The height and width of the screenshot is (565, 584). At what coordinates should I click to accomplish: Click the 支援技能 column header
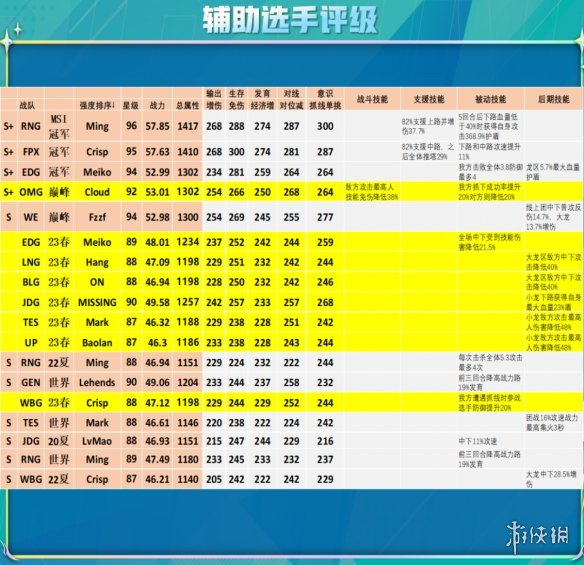(x=429, y=99)
